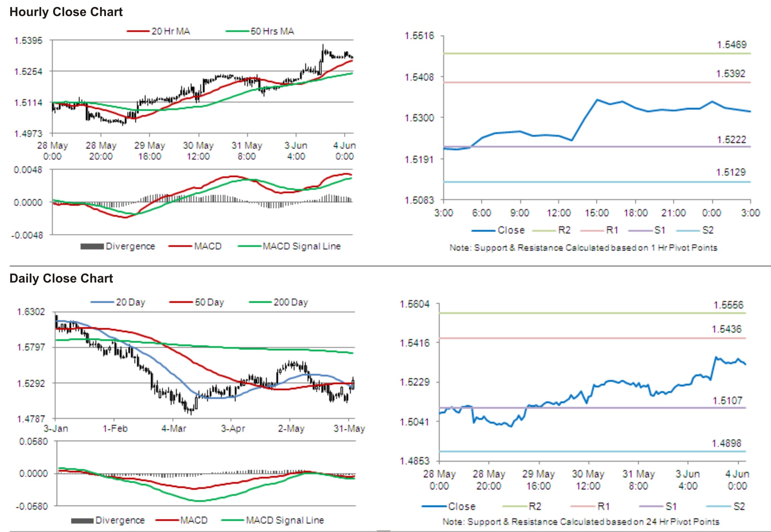771x532 pixels.
Task: Click the -0.0048 MACD axis value
Action: point(27,235)
